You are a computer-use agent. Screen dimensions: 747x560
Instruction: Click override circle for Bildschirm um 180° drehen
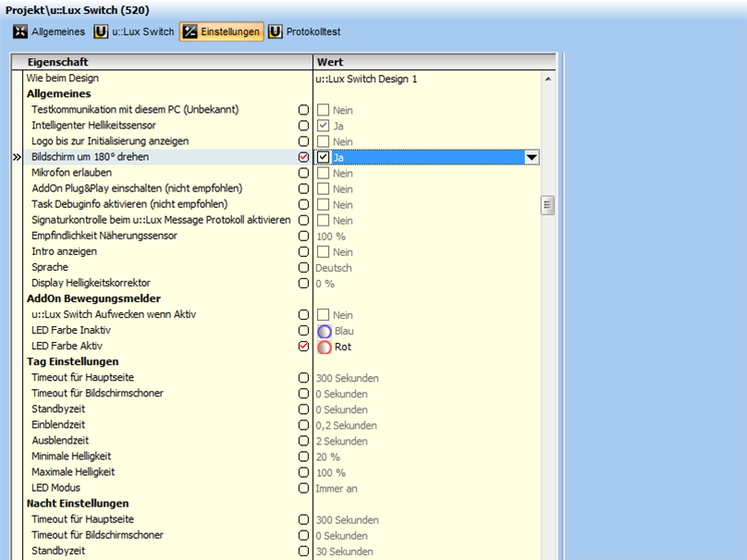[303, 158]
